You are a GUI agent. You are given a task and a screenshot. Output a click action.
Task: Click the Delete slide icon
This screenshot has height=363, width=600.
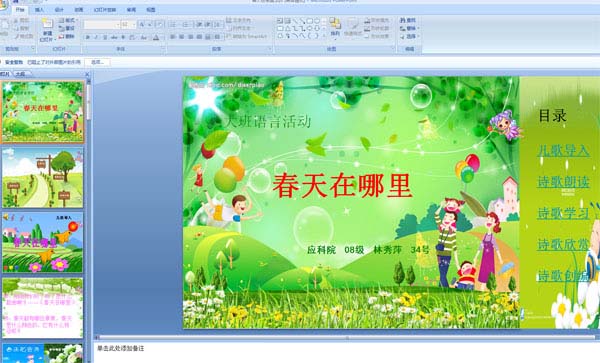(x=67, y=37)
